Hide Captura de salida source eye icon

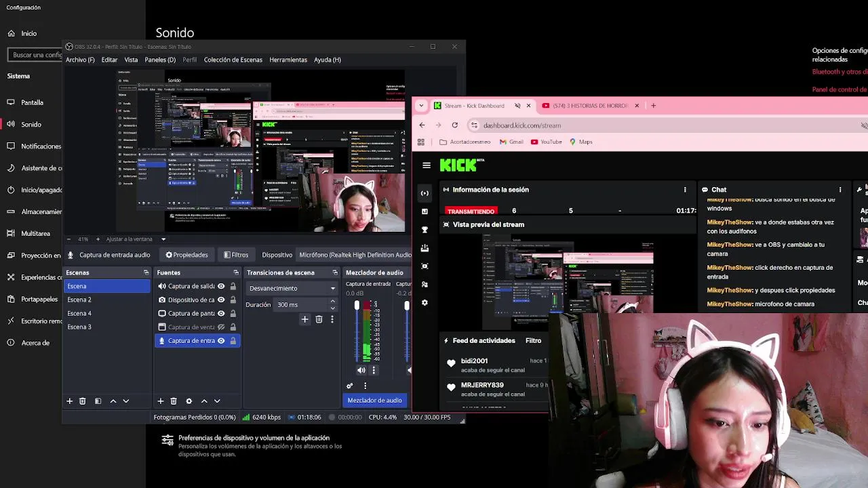(x=221, y=286)
